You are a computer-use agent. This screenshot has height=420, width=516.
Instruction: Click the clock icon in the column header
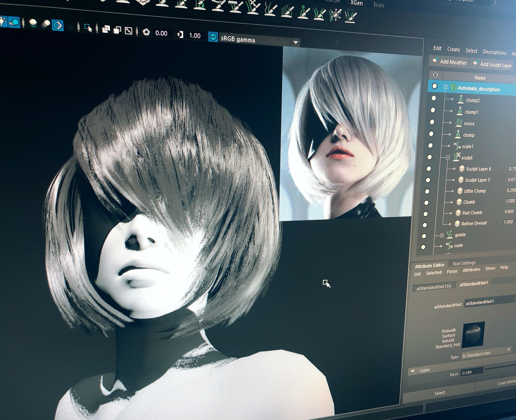point(435,75)
